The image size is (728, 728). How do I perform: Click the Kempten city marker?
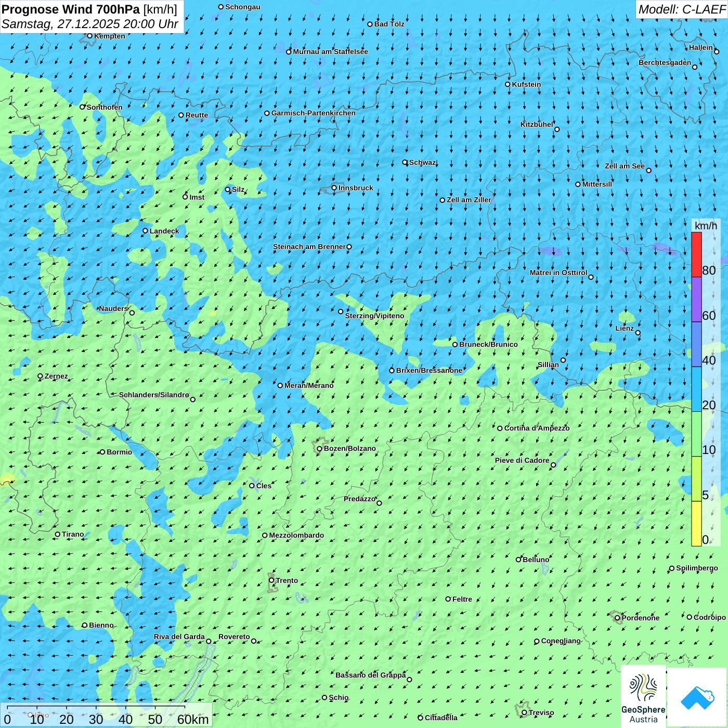(x=89, y=36)
